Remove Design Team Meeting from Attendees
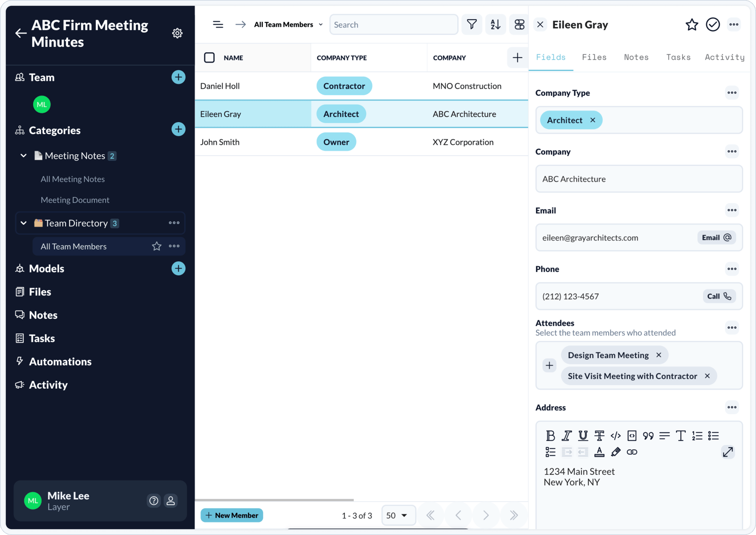 tap(659, 355)
